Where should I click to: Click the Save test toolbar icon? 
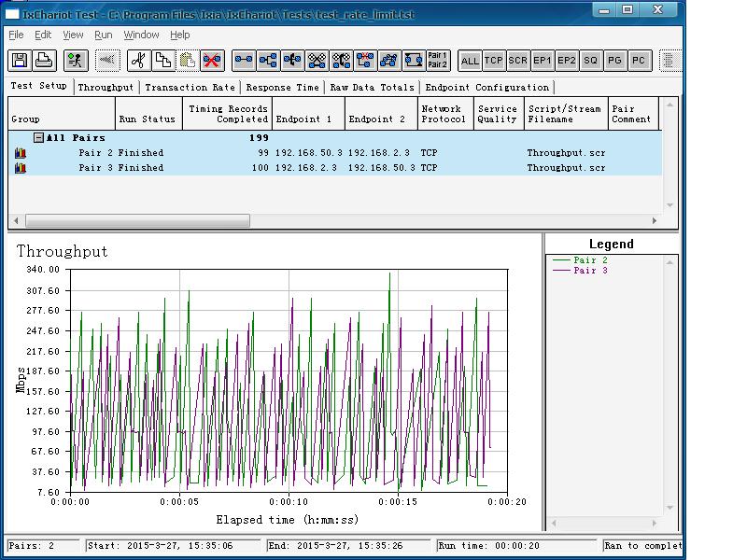[20, 61]
